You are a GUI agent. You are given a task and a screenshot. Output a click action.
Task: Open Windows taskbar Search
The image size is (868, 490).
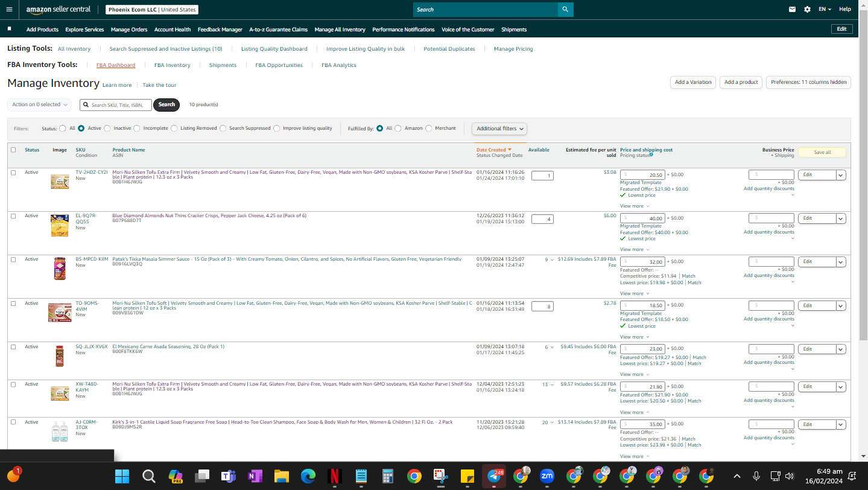tap(148, 476)
